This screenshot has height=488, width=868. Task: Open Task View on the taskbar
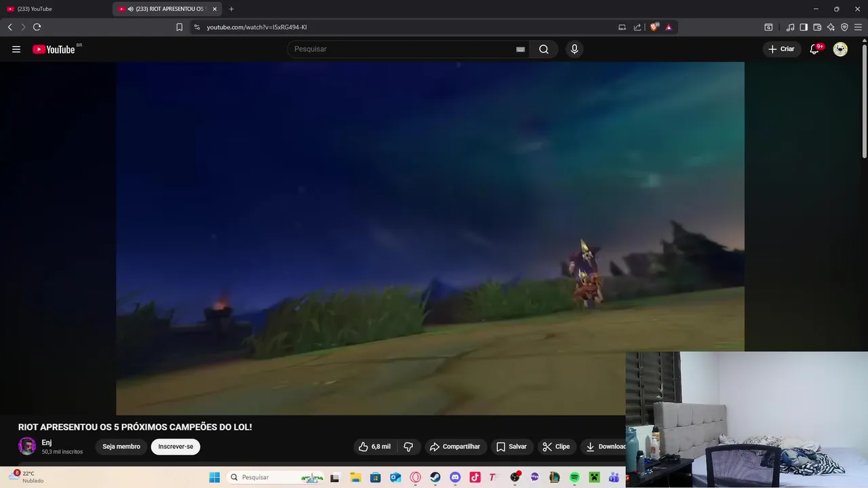pos(334,477)
